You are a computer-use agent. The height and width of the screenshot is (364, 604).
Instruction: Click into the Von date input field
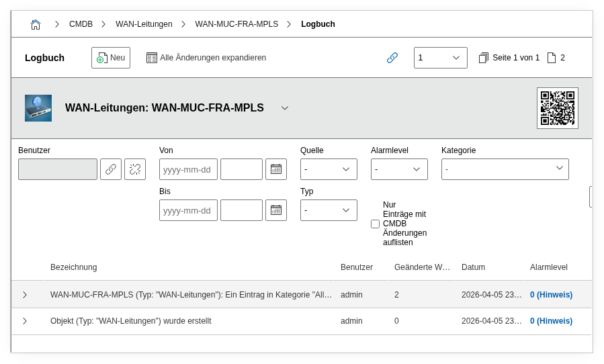(188, 169)
